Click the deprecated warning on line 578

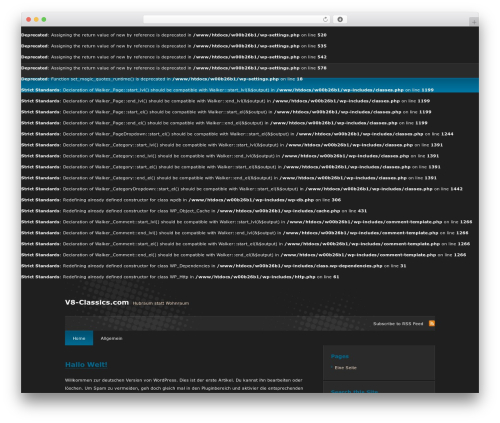click(x=174, y=68)
